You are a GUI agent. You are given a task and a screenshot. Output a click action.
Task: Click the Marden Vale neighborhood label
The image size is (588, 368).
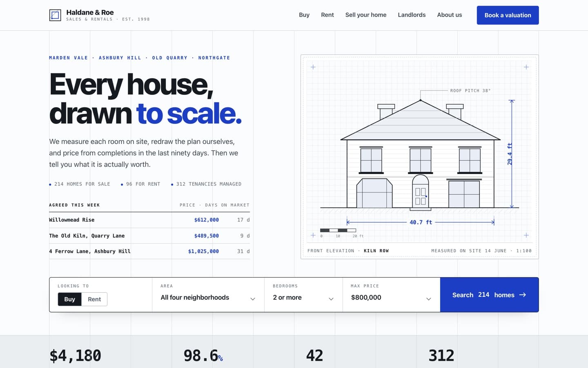69,58
